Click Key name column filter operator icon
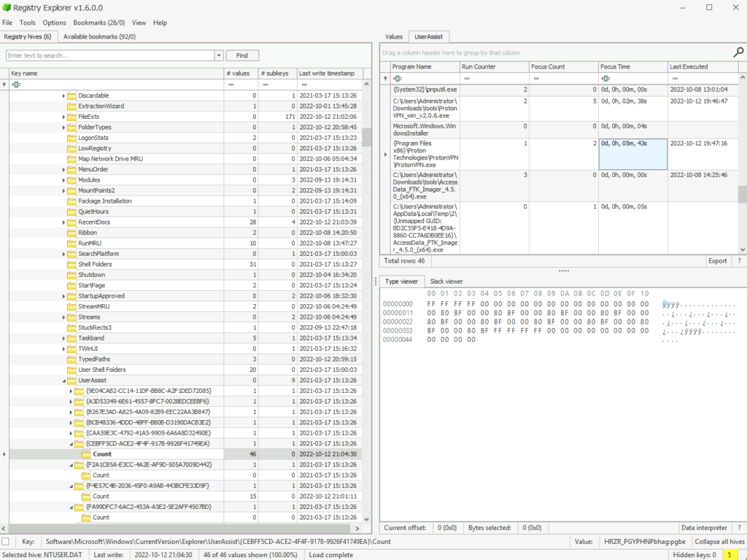 point(16,85)
